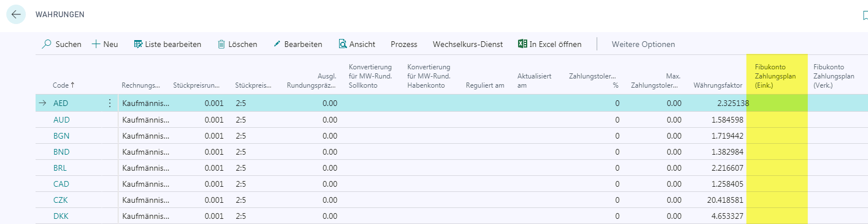The image size is (868, 224).
Task: Open the Wechselkurs-Dienst menu
Action: 468,44
